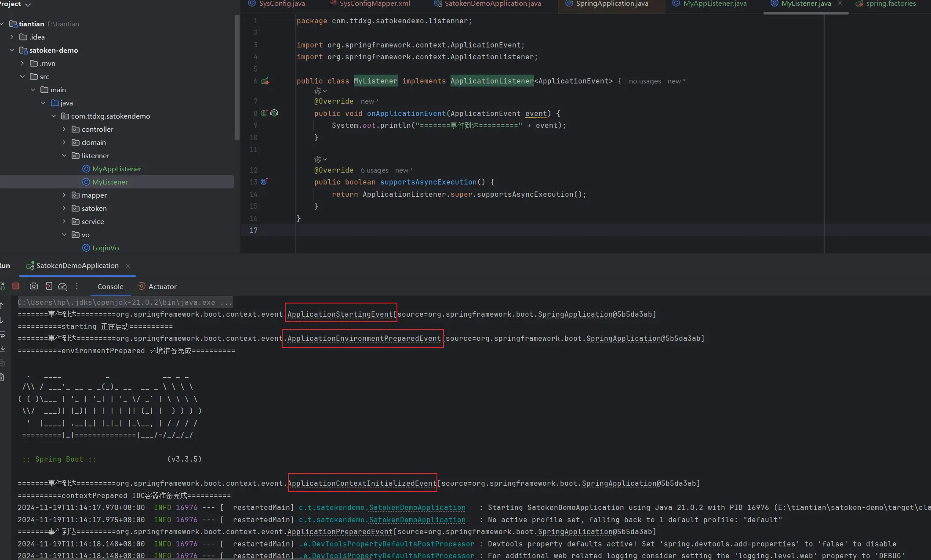This screenshot has width=931, height=560.
Task: Open the Project view dropdown chevron
Action: click(28, 4)
